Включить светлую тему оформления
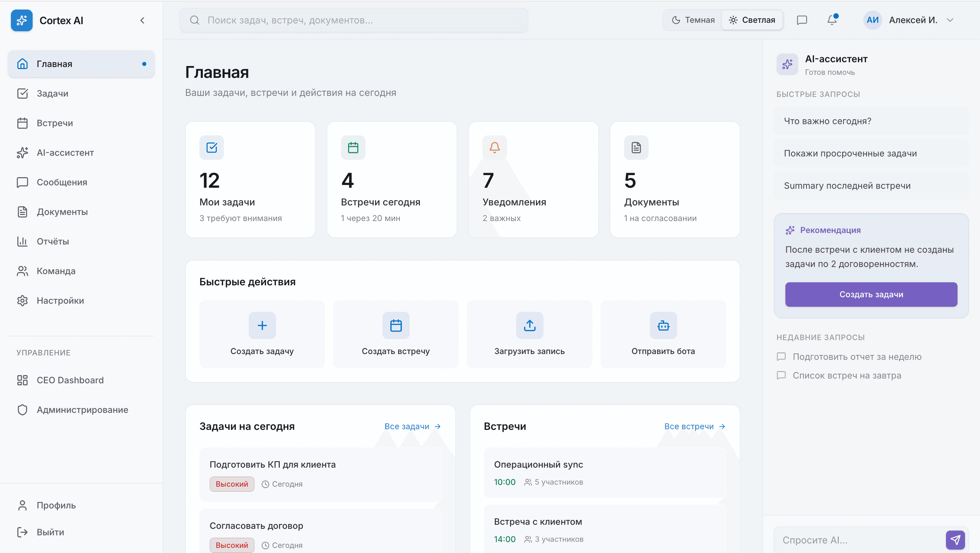 [752, 20]
